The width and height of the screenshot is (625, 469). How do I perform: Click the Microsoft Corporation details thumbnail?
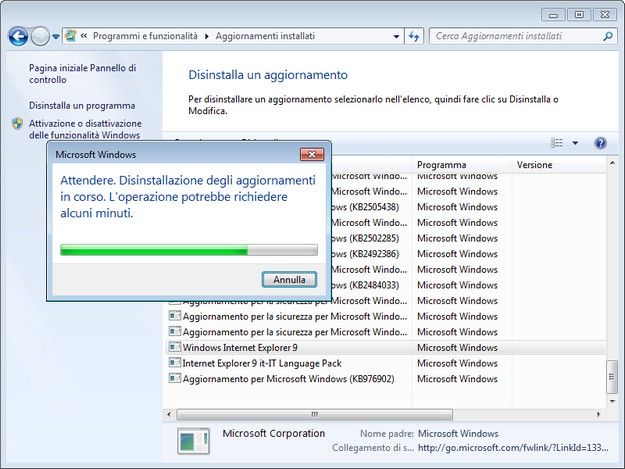click(193, 441)
